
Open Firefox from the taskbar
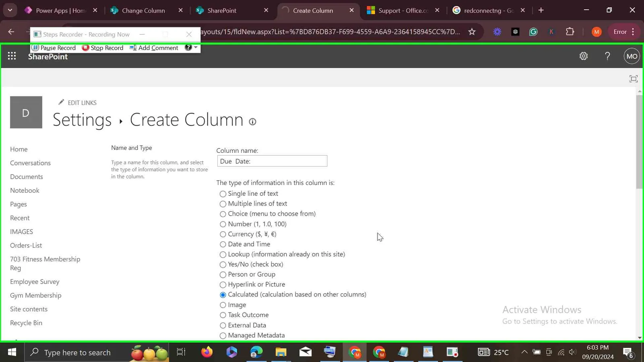tap(207, 352)
